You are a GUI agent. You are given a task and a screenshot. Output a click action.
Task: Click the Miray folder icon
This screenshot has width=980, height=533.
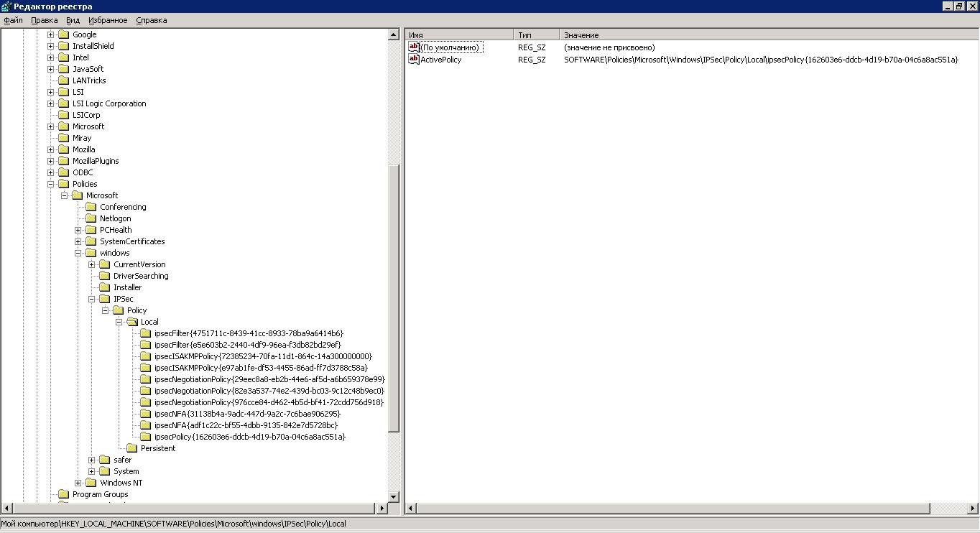(63, 138)
